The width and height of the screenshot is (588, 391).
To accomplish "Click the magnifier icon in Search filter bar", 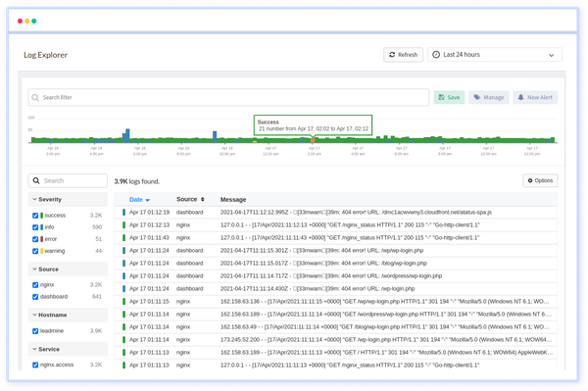I will [35, 97].
